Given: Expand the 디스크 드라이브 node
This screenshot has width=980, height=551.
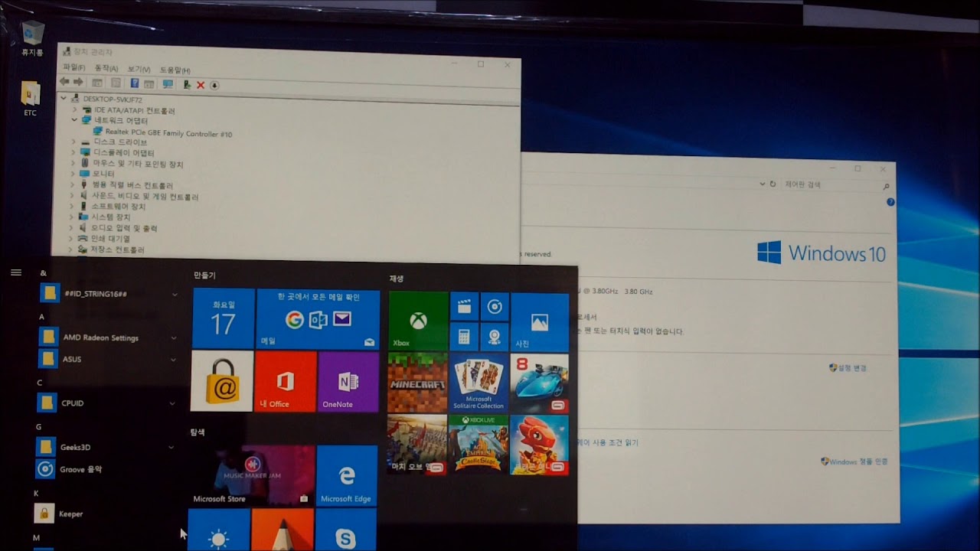Looking at the screenshot, I should [x=74, y=142].
